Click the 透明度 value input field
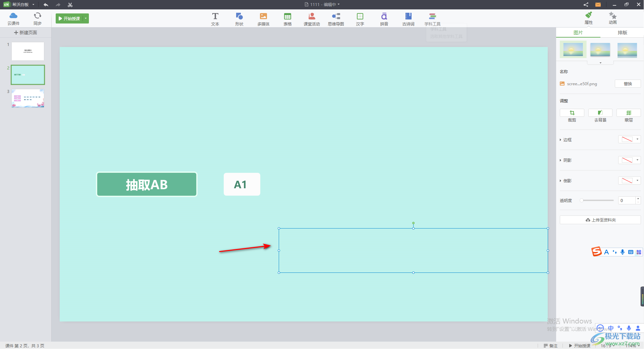644x349 pixels. [627, 200]
